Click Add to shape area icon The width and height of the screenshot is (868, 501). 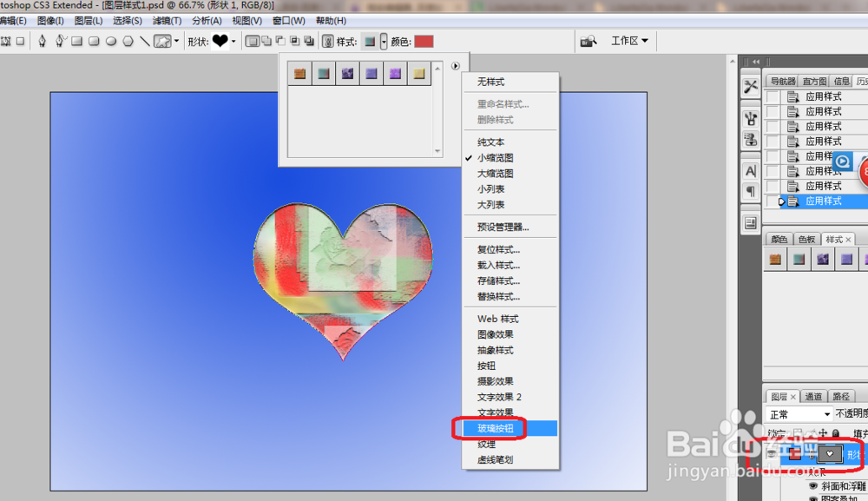point(266,41)
